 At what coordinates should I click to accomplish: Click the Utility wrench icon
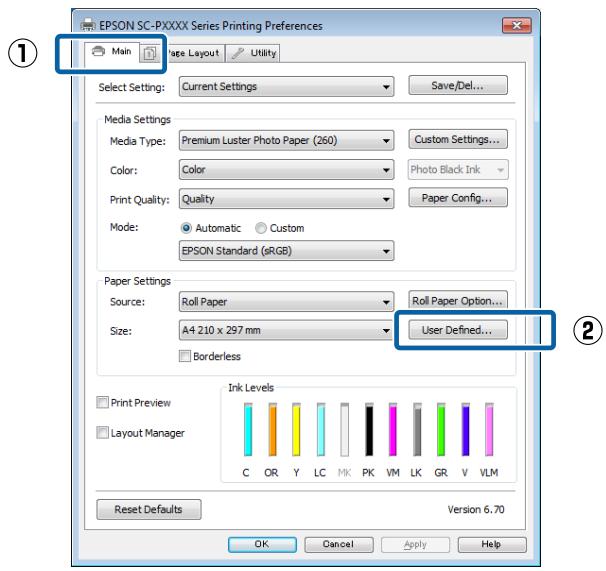(238, 53)
